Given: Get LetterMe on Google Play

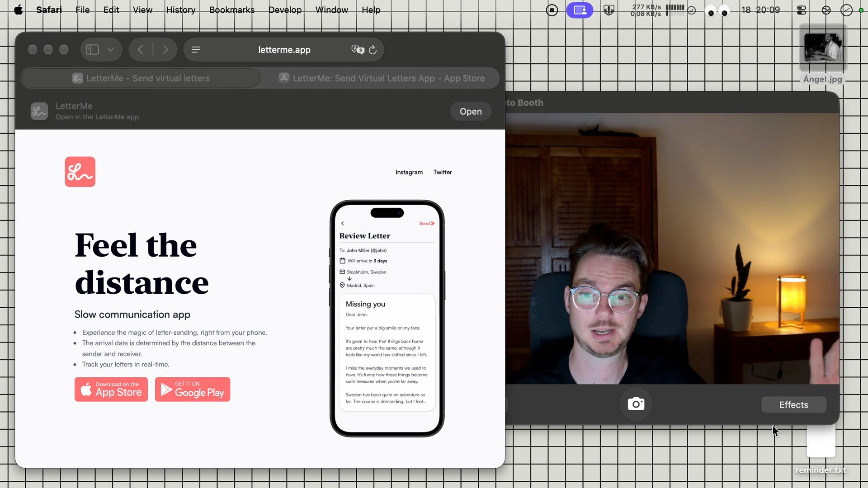Looking at the screenshot, I should click(193, 389).
